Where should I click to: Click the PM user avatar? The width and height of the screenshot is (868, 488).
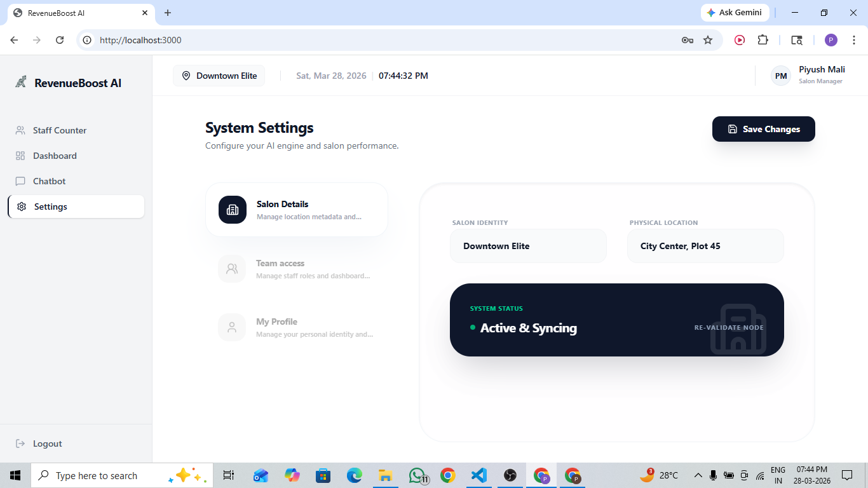[x=781, y=76]
